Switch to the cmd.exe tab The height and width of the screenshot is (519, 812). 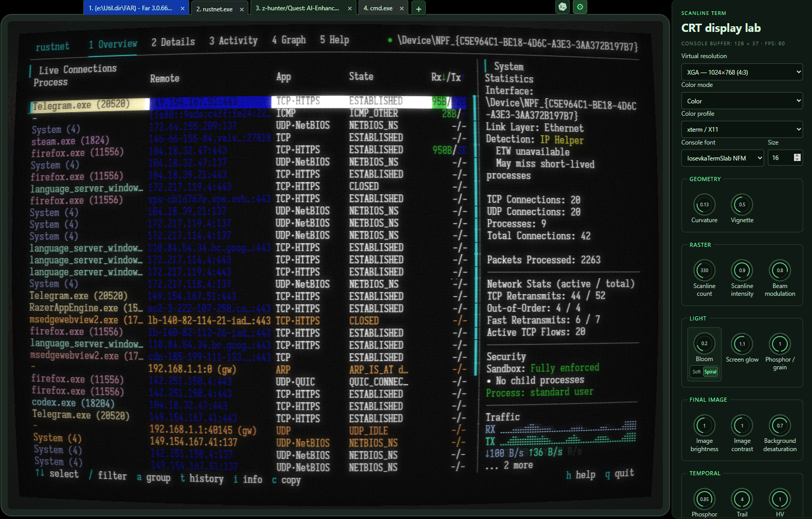click(378, 8)
